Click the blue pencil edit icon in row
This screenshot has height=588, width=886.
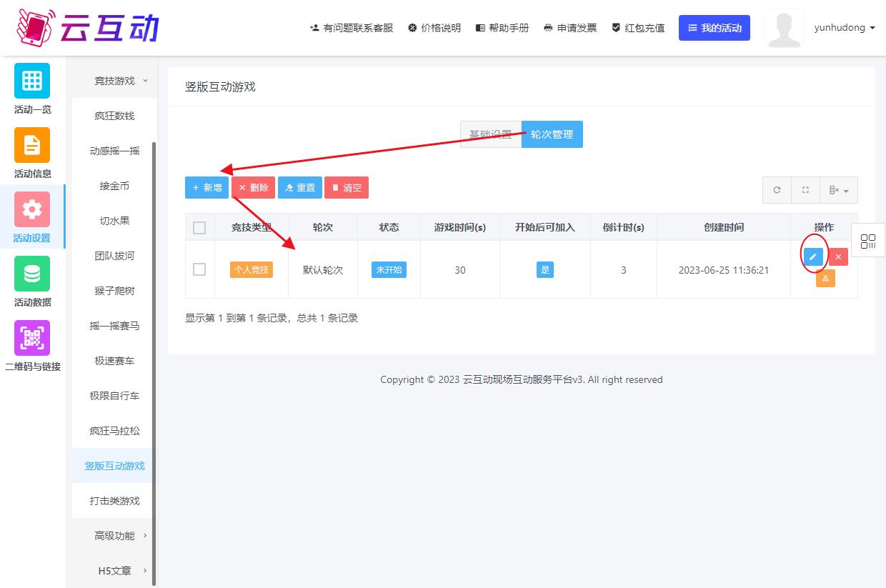pos(813,257)
